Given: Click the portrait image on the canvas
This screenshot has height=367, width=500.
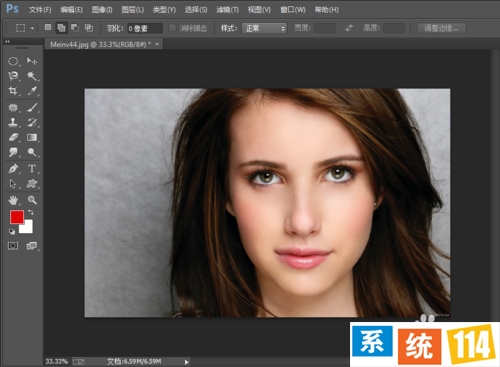Looking at the screenshot, I should coord(267,203).
